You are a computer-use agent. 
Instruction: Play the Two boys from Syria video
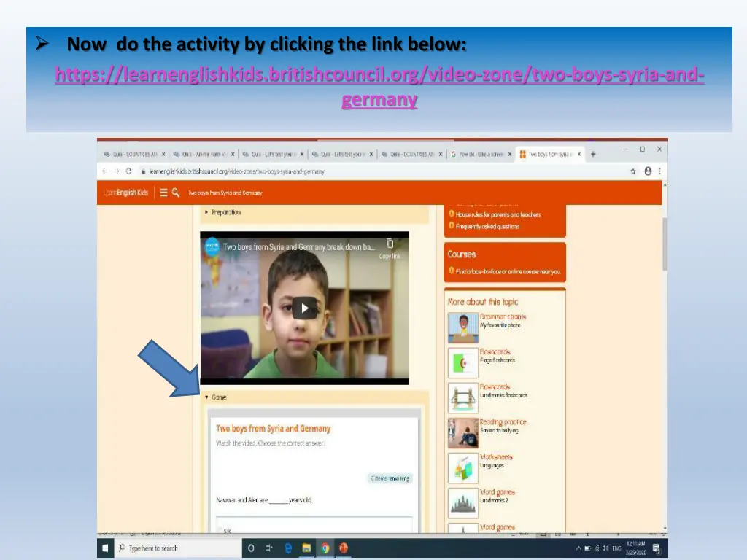pos(304,308)
